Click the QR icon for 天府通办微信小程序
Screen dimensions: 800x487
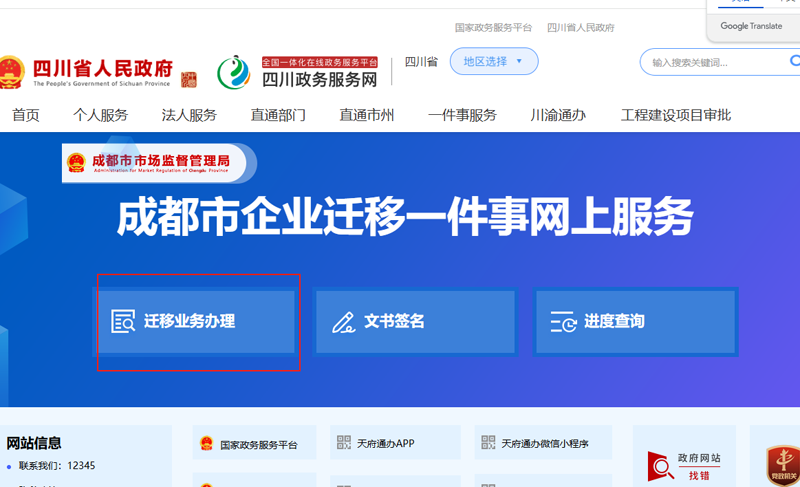488,442
